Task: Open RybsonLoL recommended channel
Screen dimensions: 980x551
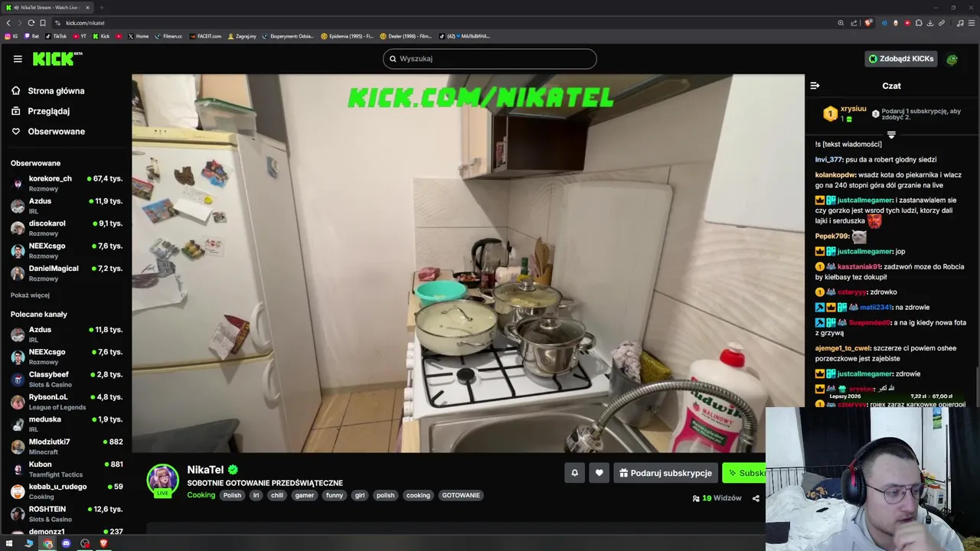Action: click(67, 401)
